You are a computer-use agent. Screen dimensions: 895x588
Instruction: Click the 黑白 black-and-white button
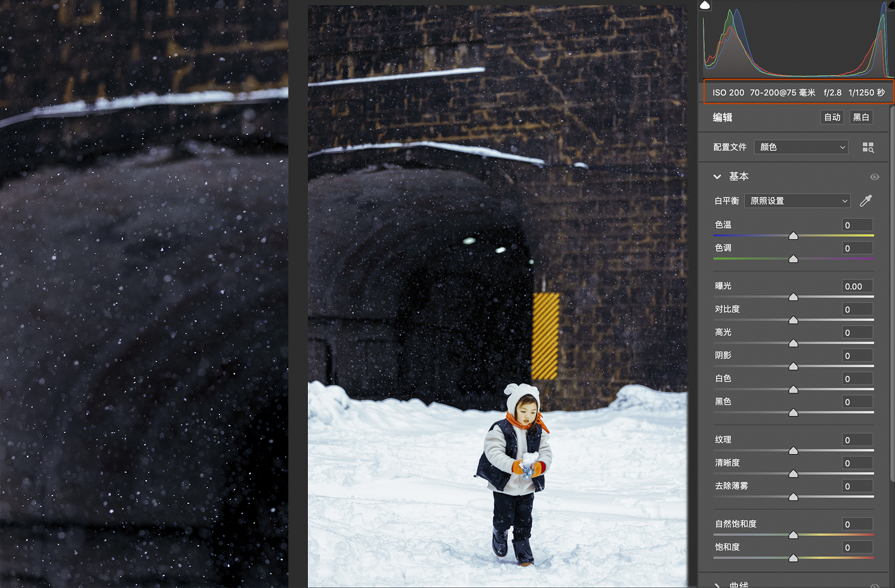tap(861, 117)
